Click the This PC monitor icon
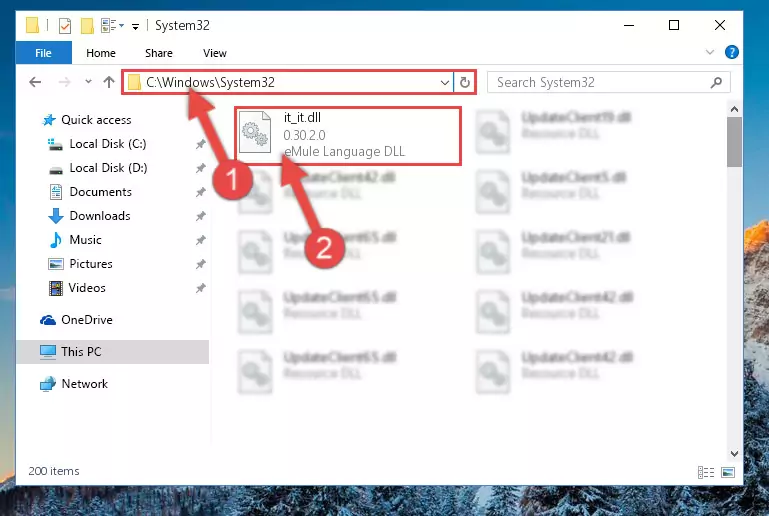Image resolution: width=769 pixels, height=516 pixels. (48, 352)
